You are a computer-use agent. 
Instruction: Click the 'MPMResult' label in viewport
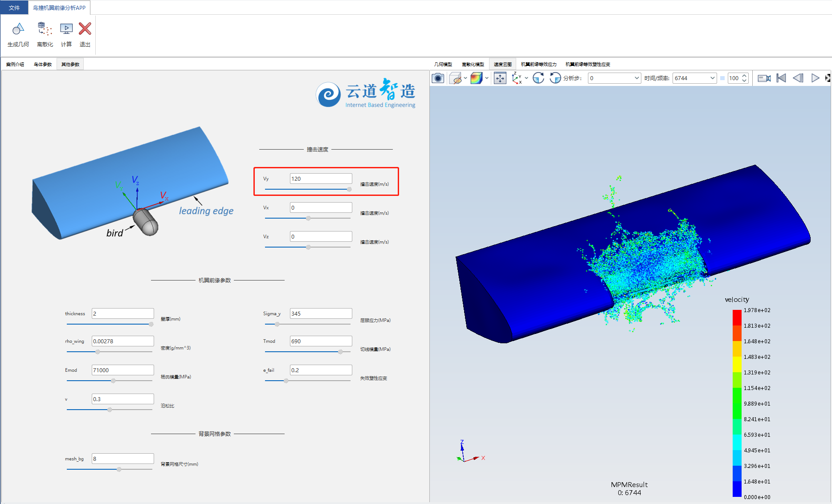click(629, 485)
